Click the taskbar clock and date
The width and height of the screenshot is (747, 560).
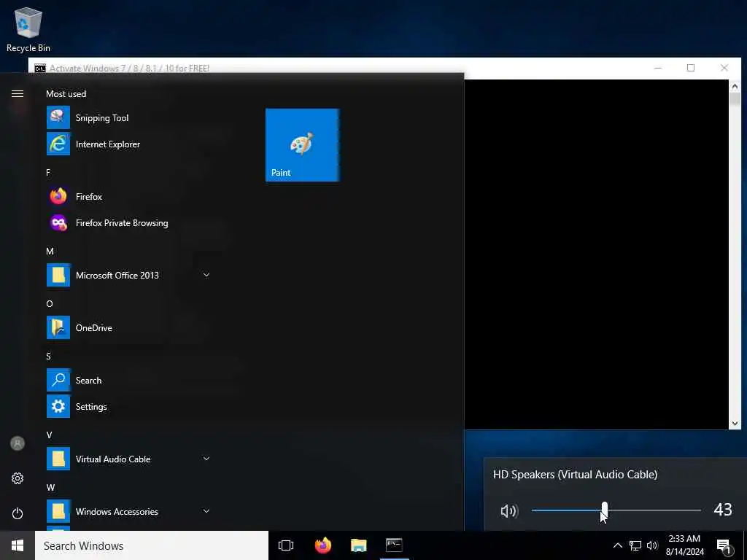click(x=684, y=545)
